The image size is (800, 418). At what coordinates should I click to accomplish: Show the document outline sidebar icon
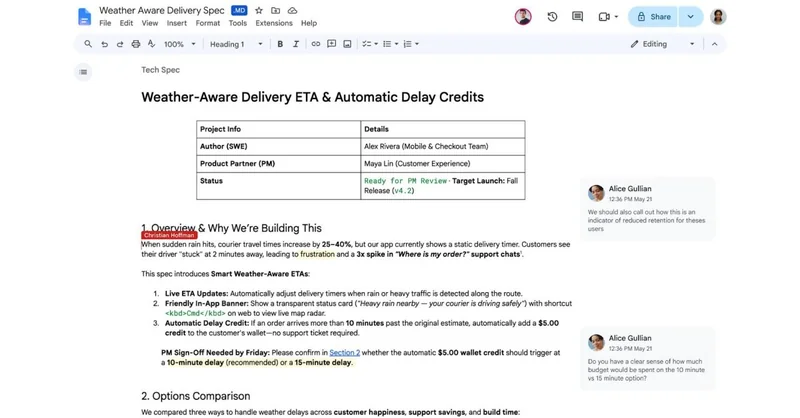tap(83, 72)
